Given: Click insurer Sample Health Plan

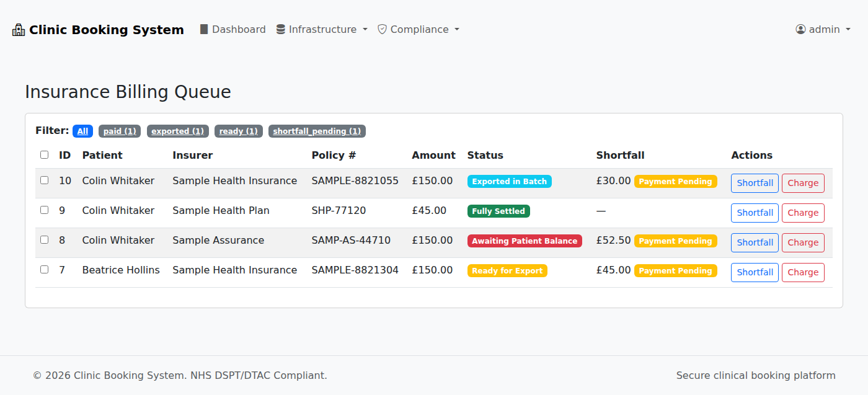Looking at the screenshot, I should (221, 211).
